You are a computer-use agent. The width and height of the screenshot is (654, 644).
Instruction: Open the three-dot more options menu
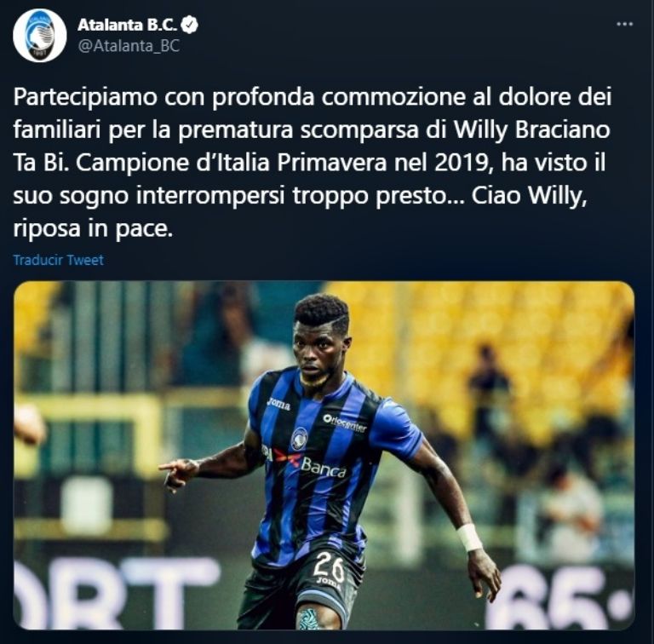coord(624,24)
